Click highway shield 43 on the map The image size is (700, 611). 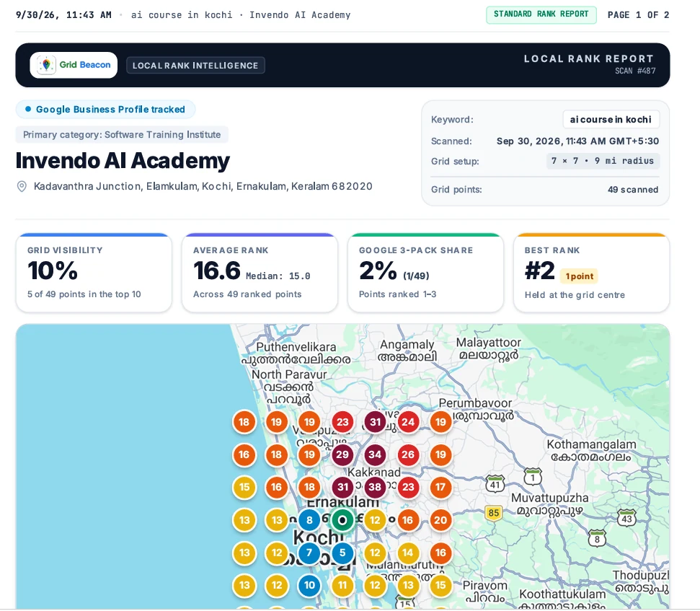click(x=626, y=518)
